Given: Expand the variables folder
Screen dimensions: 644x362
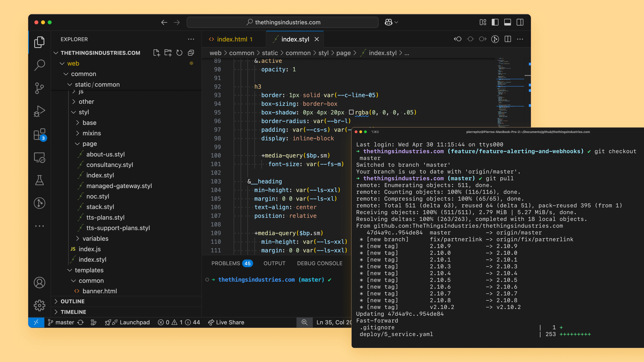Looking at the screenshot, I should (95, 238).
